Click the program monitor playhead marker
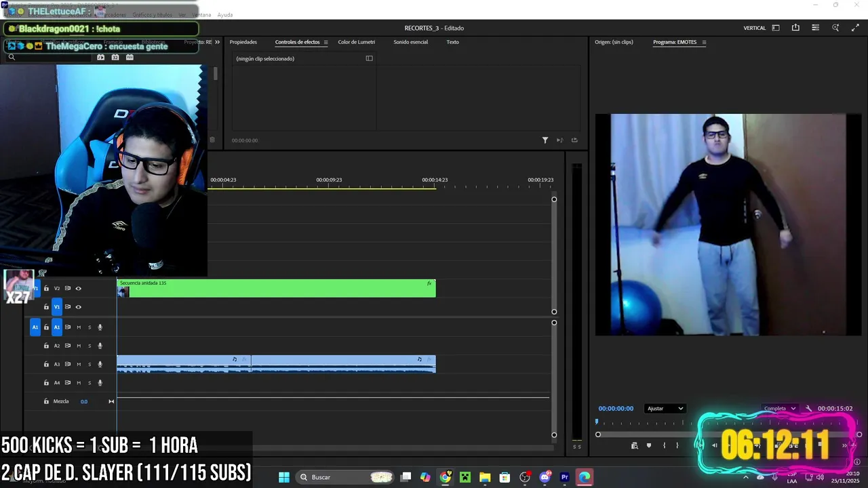Screen dimensions: 868x488 pos(597,422)
